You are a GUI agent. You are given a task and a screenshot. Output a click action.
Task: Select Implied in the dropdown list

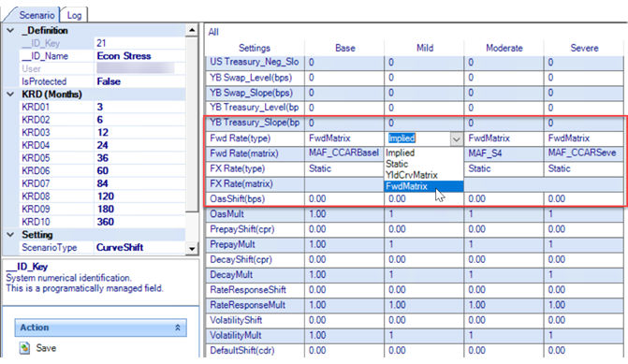coord(401,153)
